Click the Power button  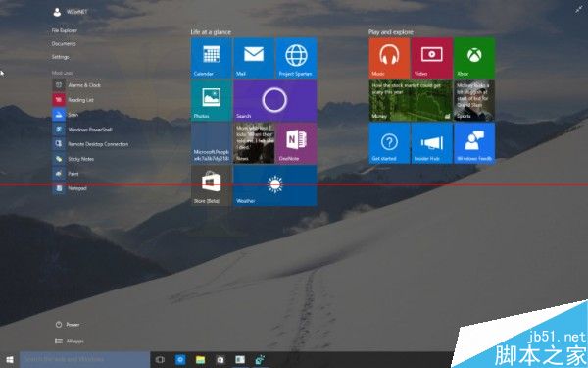68,325
